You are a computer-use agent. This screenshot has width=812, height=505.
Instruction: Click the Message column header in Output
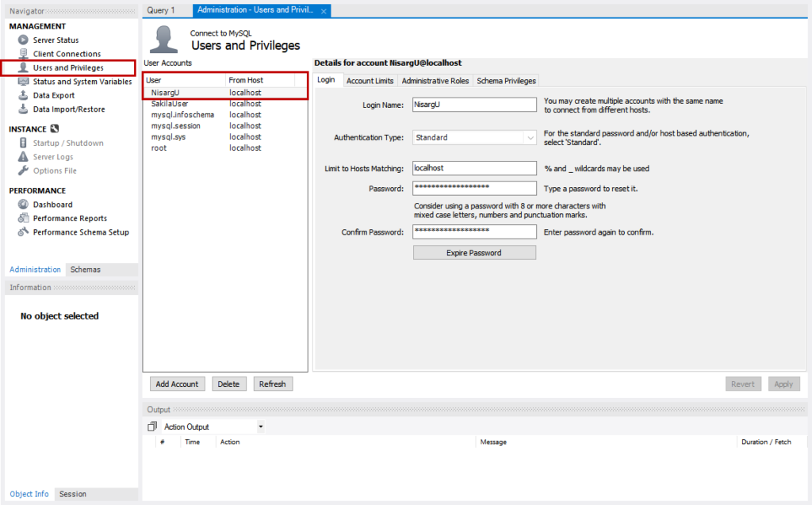[605, 442]
